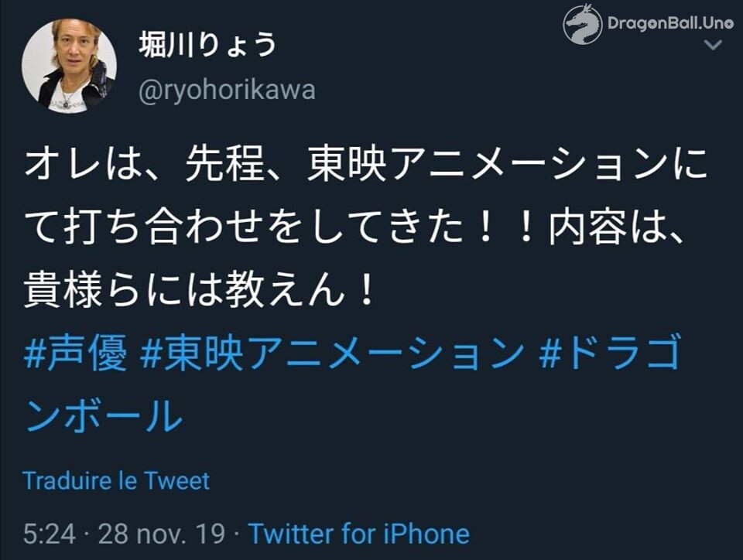Open the @ryohorikawa handle
Screen dimensions: 743x560
point(227,90)
